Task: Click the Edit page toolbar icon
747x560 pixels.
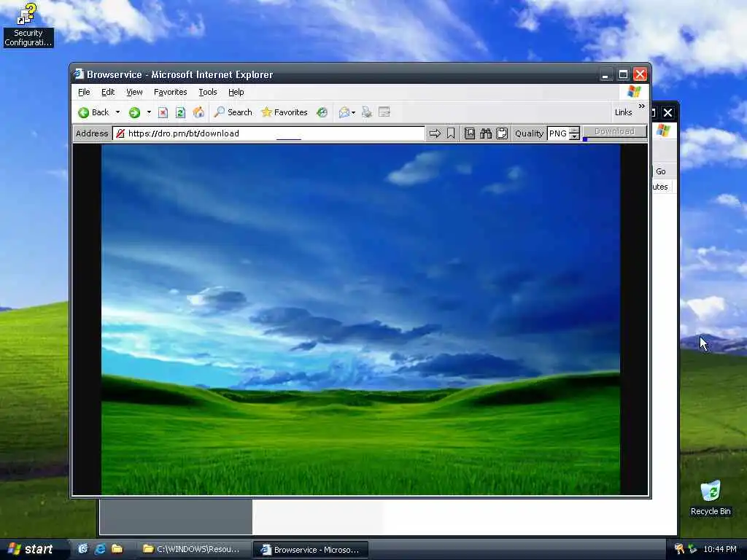Action: coord(384,112)
